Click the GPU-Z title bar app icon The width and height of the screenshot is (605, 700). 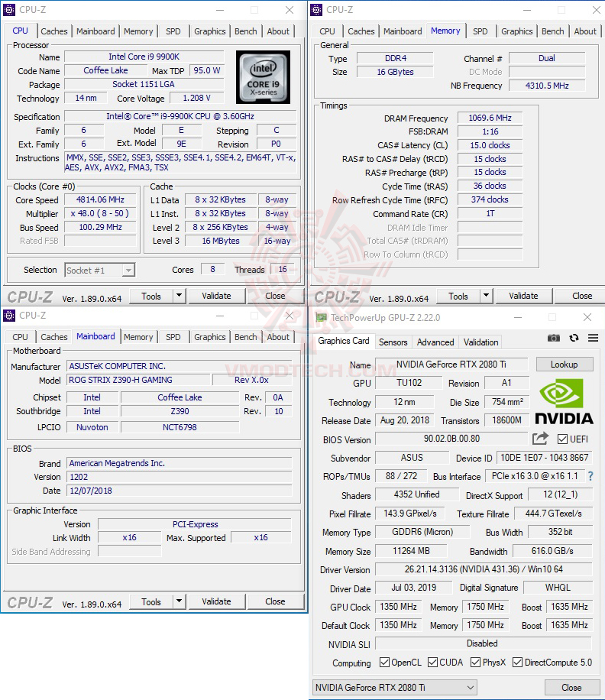click(x=321, y=317)
